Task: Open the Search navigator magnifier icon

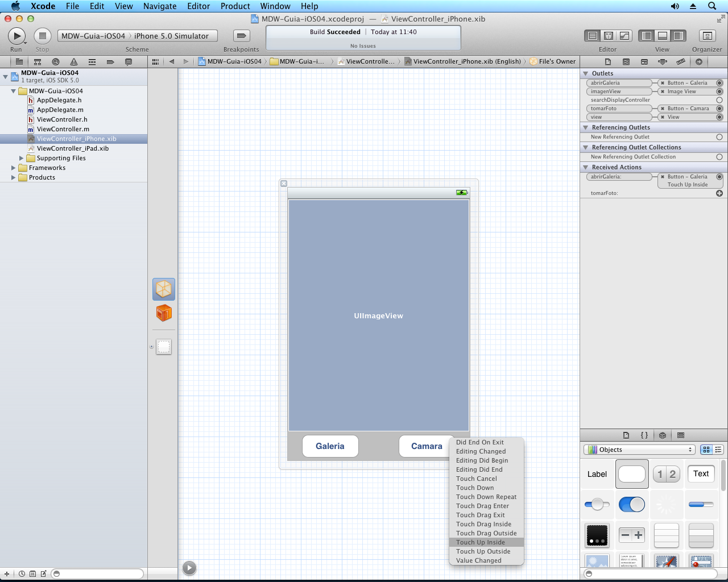Action: coord(56,61)
